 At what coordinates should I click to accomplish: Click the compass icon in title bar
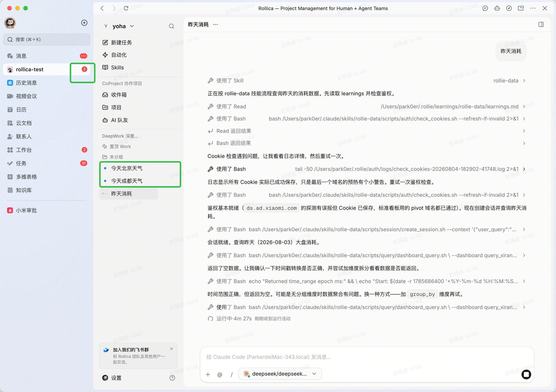pos(509,8)
